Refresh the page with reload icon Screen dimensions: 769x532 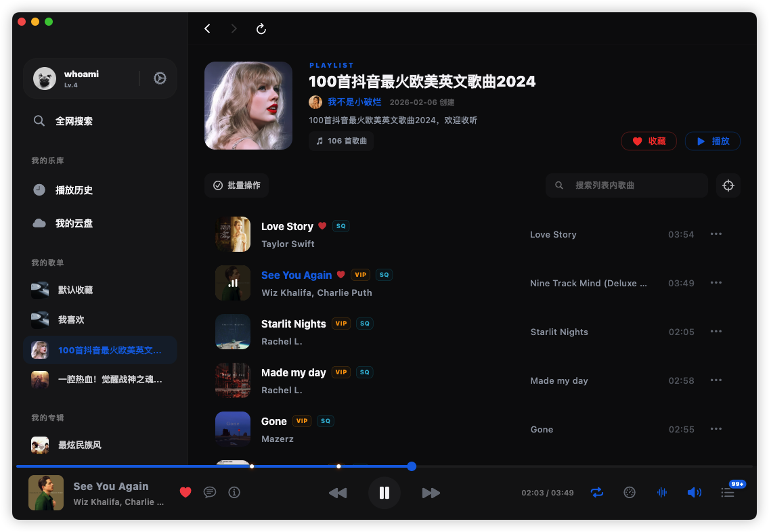[x=261, y=29]
